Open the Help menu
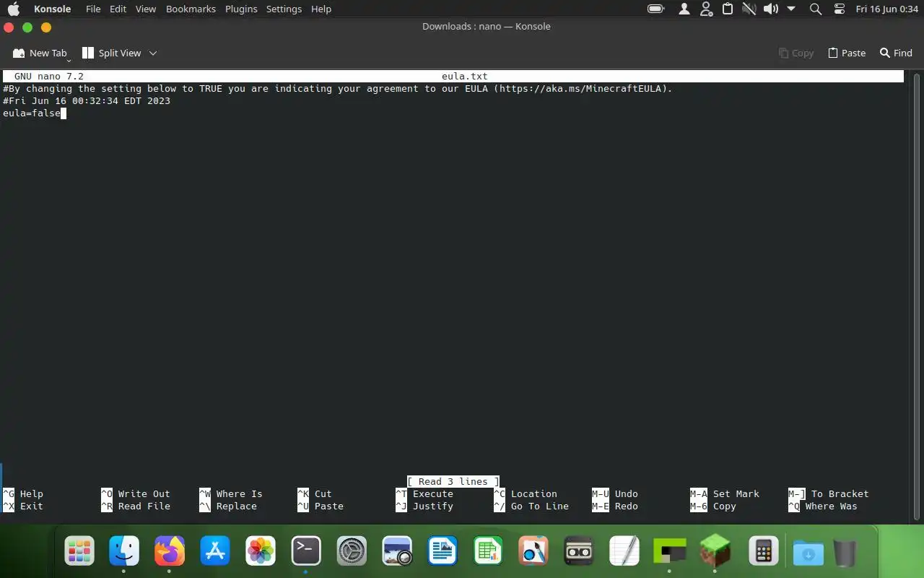The width and height of the screenshot is (924, 578). (x=321, y=9)
